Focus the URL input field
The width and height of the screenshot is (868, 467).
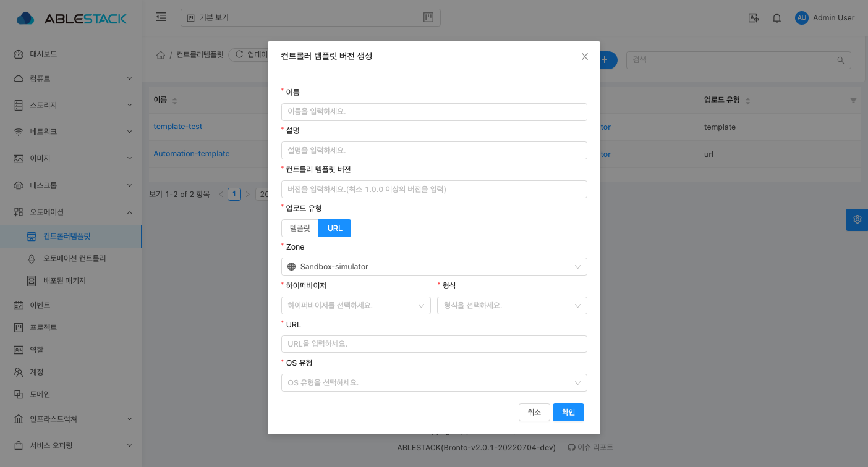(x=434, y=344)
